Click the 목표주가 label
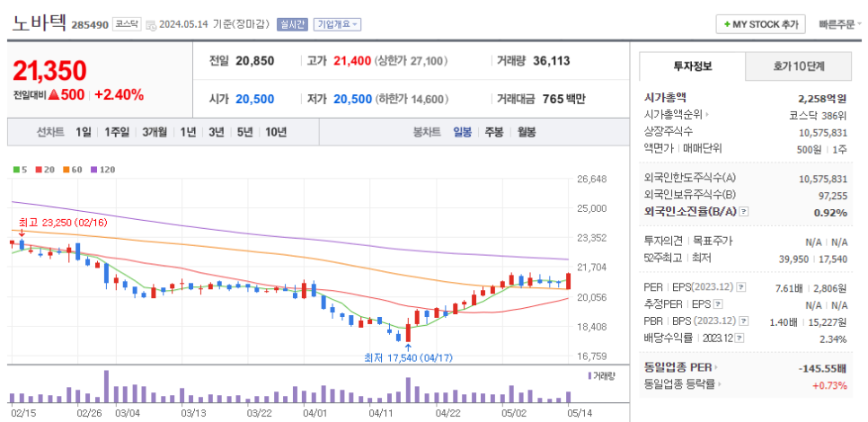The image size is (868, 422). click(x=713, y=241)
